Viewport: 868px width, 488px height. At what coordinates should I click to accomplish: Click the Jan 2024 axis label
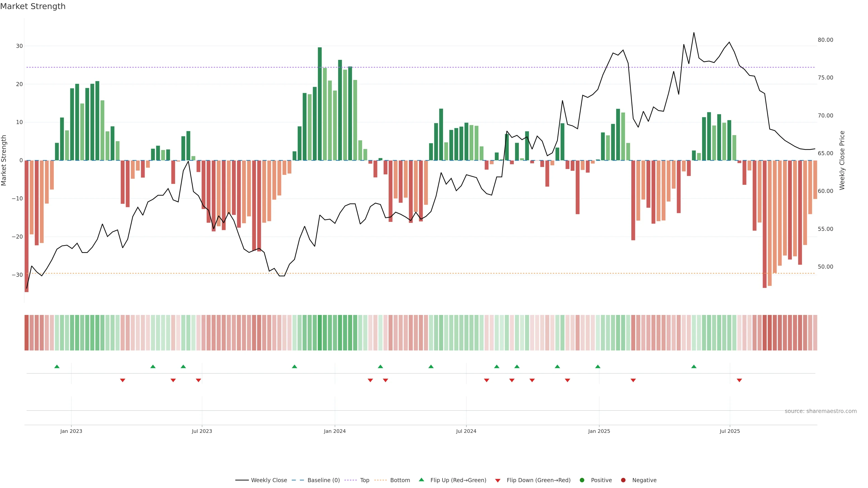coord(335,431)
